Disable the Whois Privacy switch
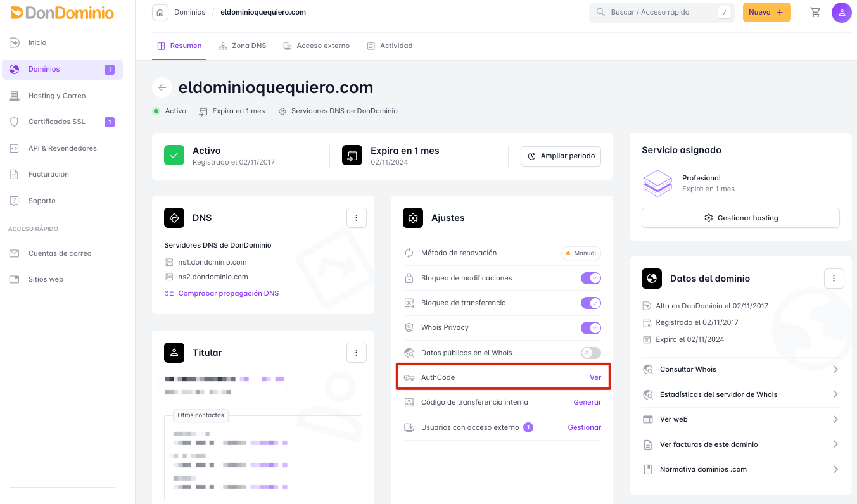Image resolution: width=857 pixels, height=504 pixels. (591, 327)
